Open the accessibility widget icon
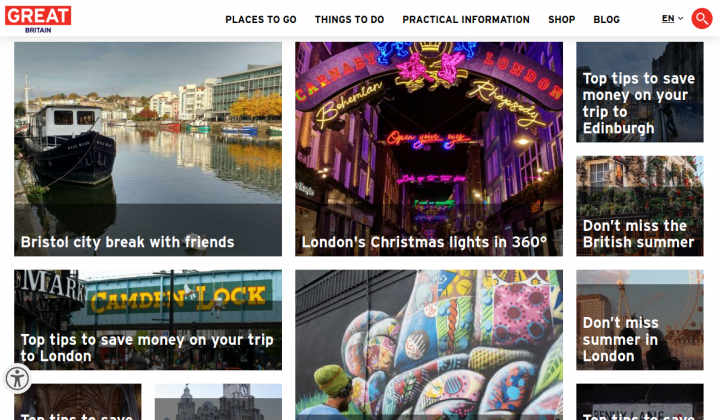The width and height of the screenshot is (720, 420). [17, 379]
